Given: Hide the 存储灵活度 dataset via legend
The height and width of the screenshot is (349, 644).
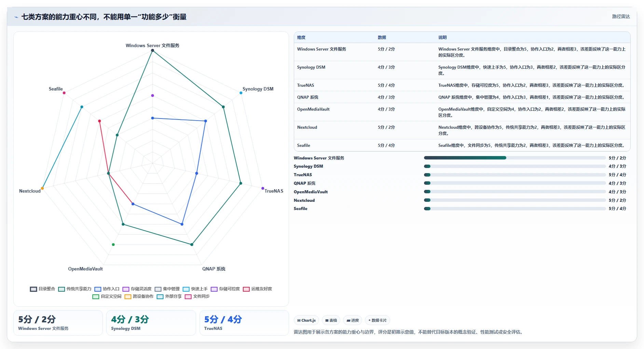Looking at the screenshot, I should click(x=137, y=289).
